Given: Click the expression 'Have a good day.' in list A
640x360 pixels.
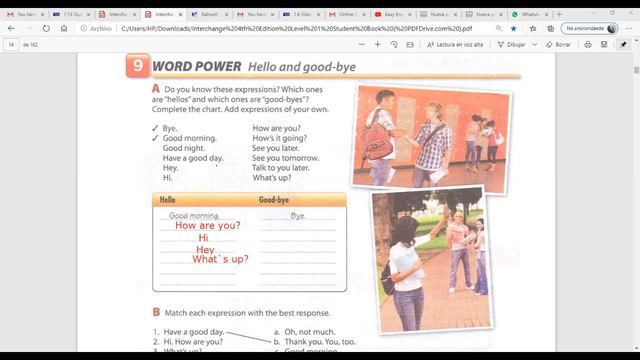Looking at the screenshot, I should tap(193, 158).
